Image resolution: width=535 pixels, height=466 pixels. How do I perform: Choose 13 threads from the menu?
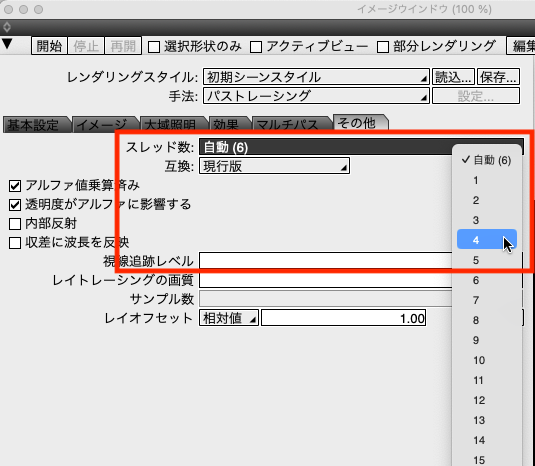487,420
